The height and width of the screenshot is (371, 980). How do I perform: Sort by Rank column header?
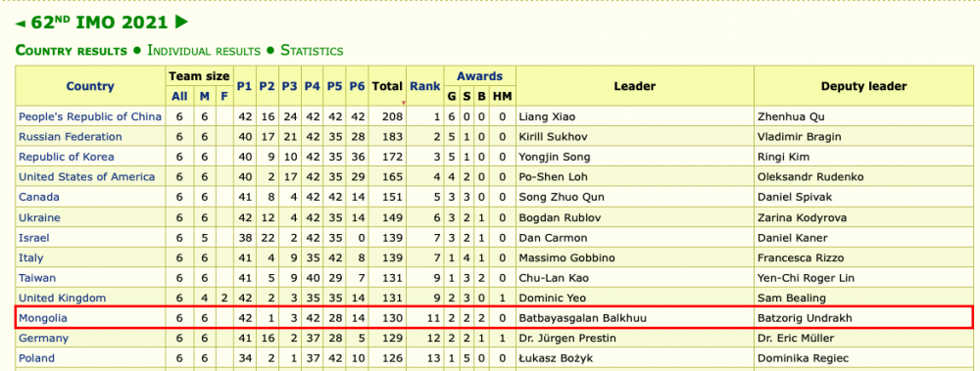(425, 86)
